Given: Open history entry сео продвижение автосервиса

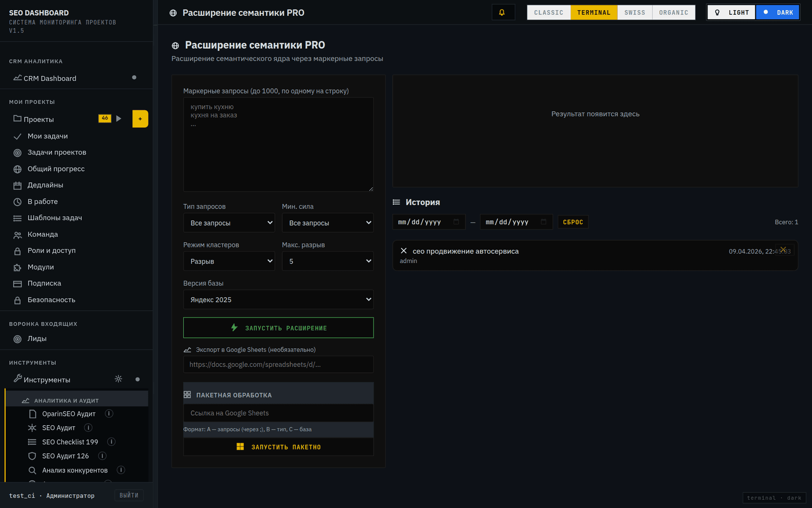Looking at the screenshot, I should click(x=595, y=256).
